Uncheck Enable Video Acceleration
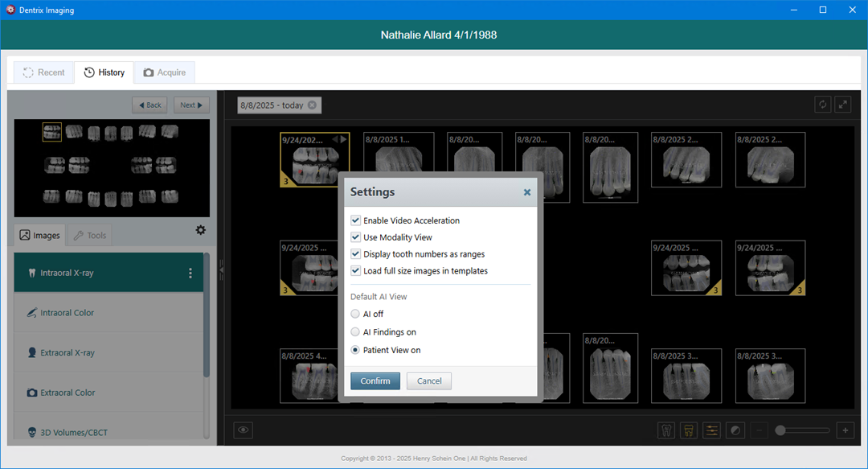 coord(356,220)
